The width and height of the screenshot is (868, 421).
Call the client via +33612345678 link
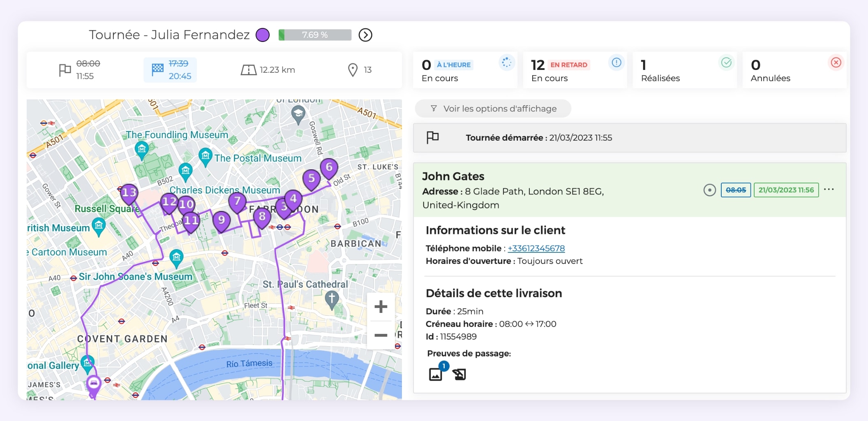(536, 248)
